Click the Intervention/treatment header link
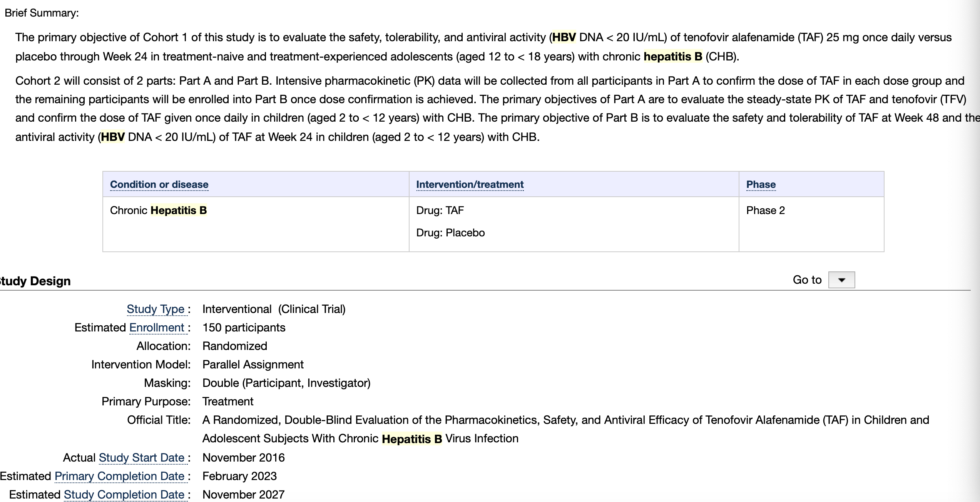Viewport: 980px width, 502px height. pyautogui.click(x=470, y=184)
